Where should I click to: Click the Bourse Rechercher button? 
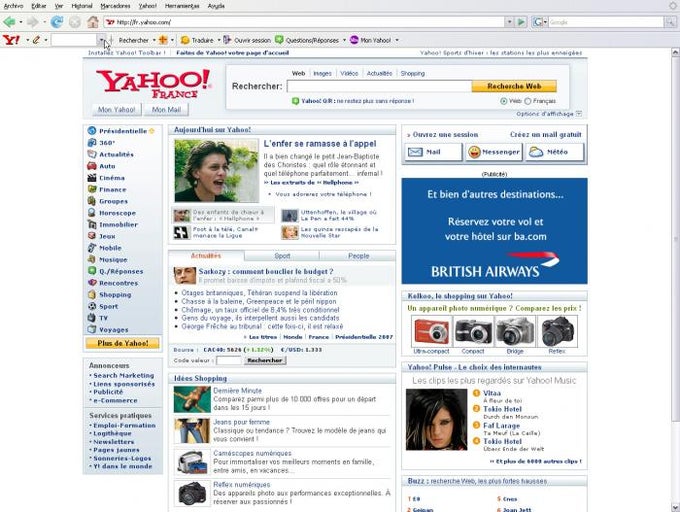(x=265, y=360)
